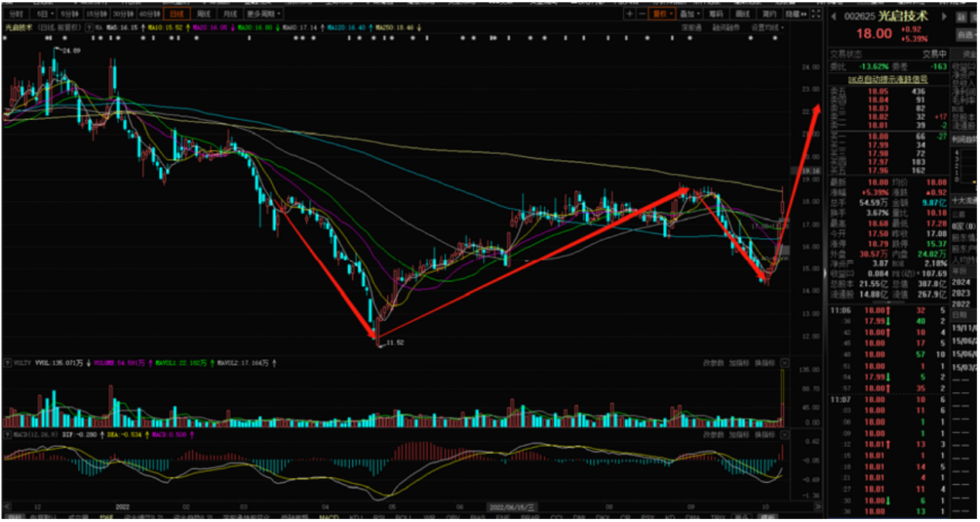Open the 复权 adjustment dropdown
This screenshot has height=522, width=980.
662,14
